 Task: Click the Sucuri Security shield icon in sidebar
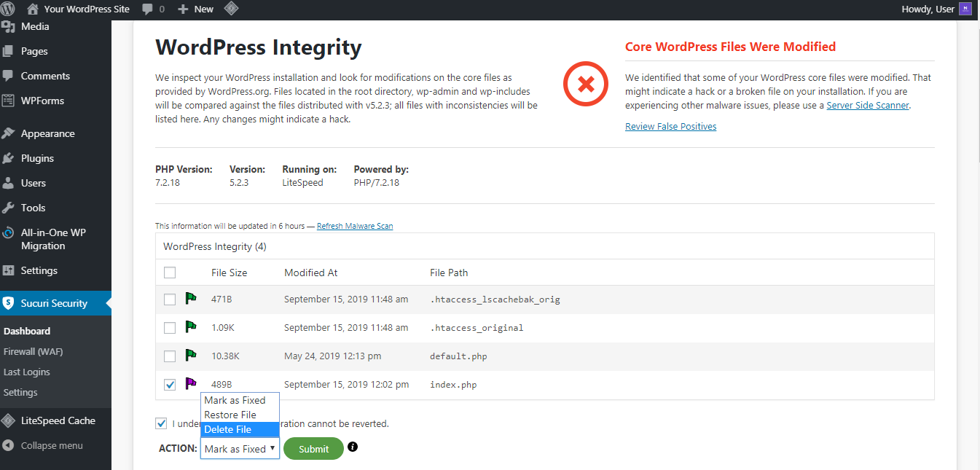(9, 303)
